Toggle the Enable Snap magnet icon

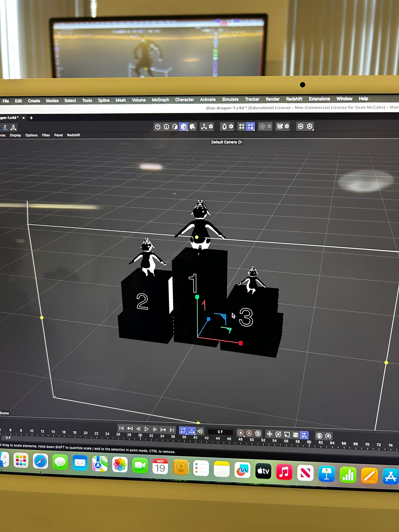coord(224,126)
